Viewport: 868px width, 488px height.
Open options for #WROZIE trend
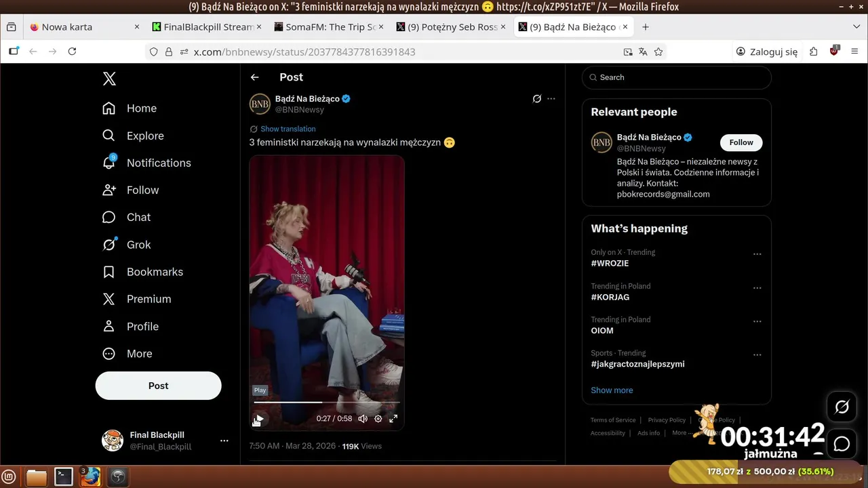(x=757, y=254)
